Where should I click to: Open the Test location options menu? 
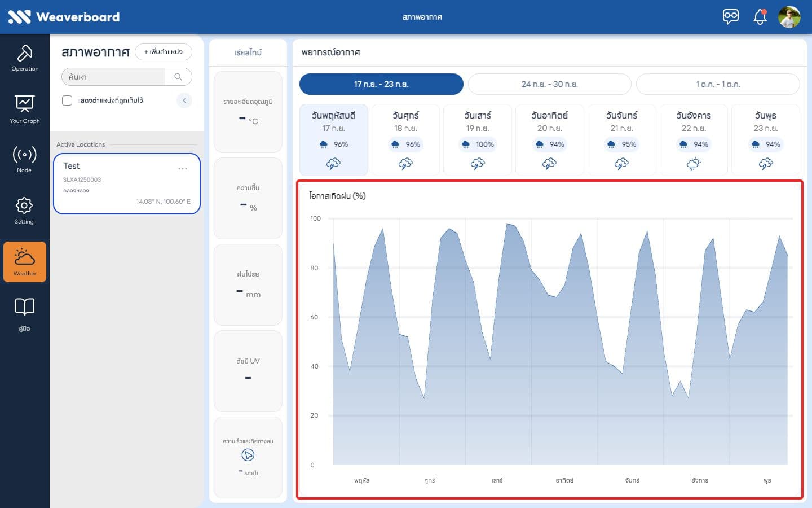point(183,169)
